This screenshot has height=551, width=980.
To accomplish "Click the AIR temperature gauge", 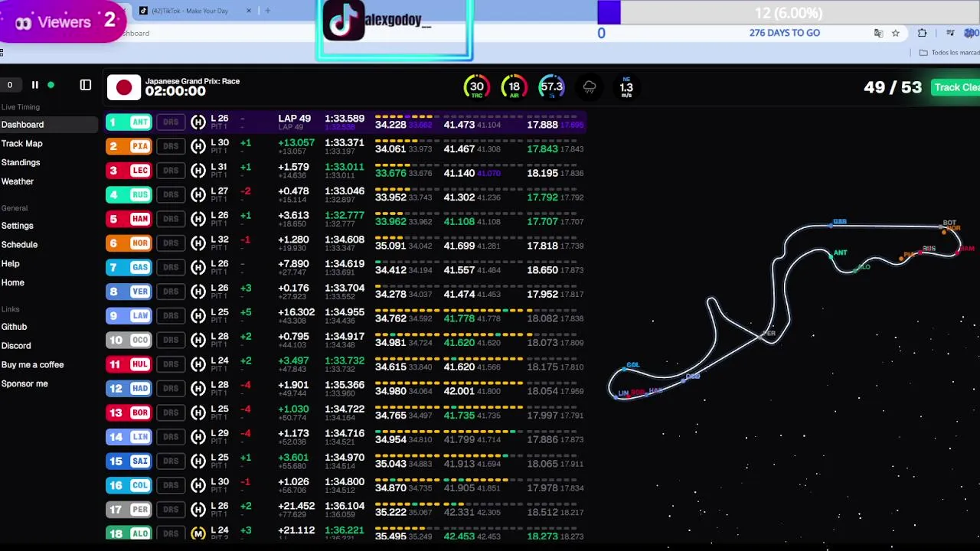I will pos(514,87).
